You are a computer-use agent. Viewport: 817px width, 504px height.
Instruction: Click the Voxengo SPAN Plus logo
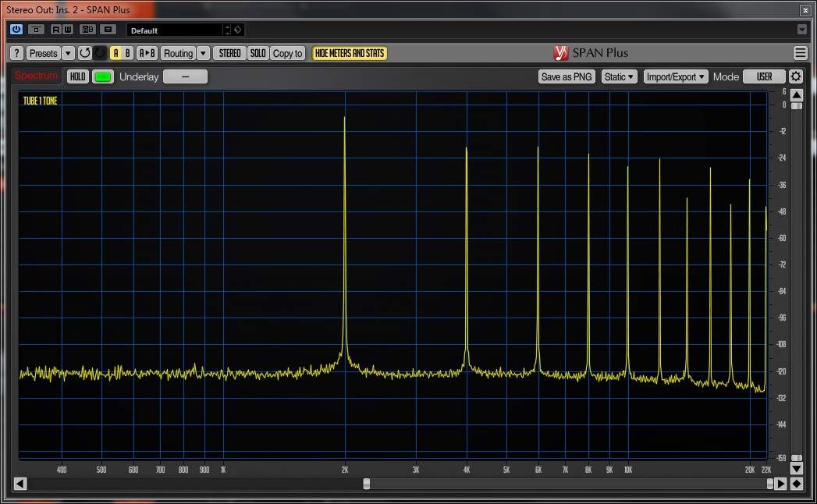coord(561,53)
